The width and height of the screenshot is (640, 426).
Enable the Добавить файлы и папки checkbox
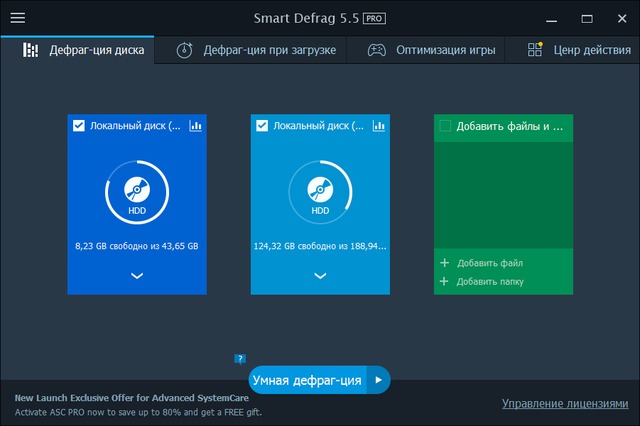(445, 126)
